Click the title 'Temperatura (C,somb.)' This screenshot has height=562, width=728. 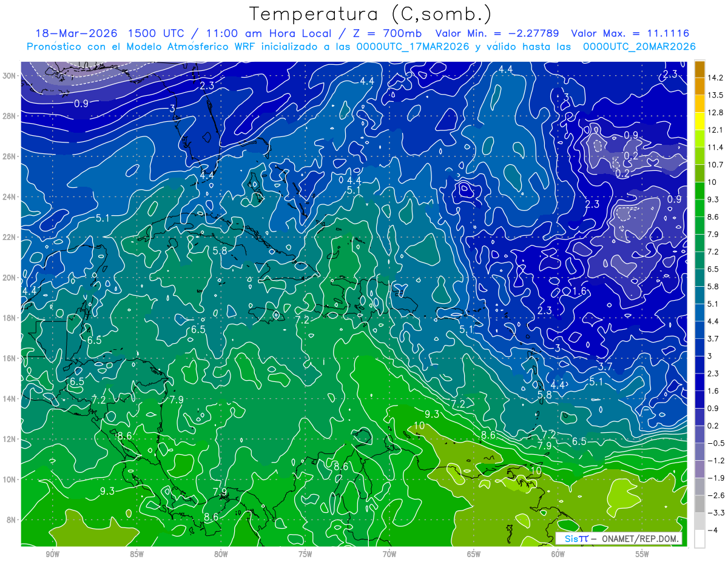pos(370,14)
